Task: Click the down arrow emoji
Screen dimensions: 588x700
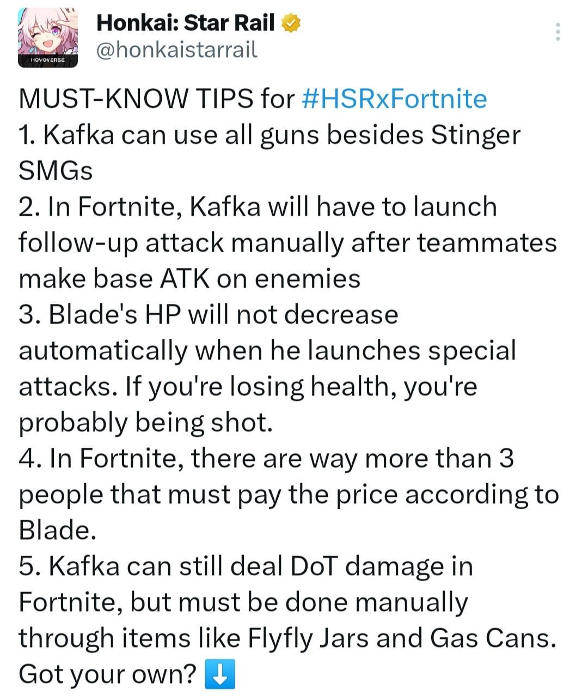Action: 219,674
